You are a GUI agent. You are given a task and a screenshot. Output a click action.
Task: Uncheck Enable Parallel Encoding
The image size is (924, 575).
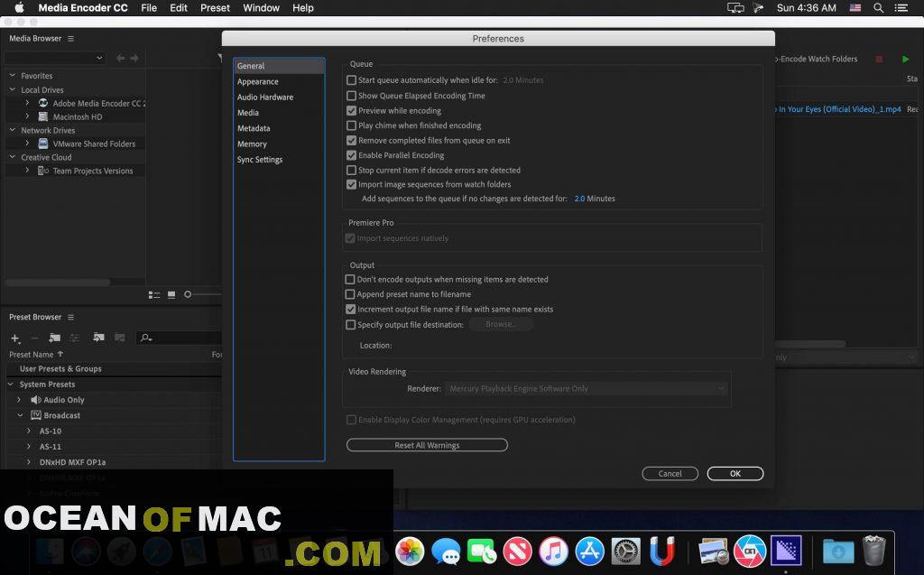click(352, 155)
